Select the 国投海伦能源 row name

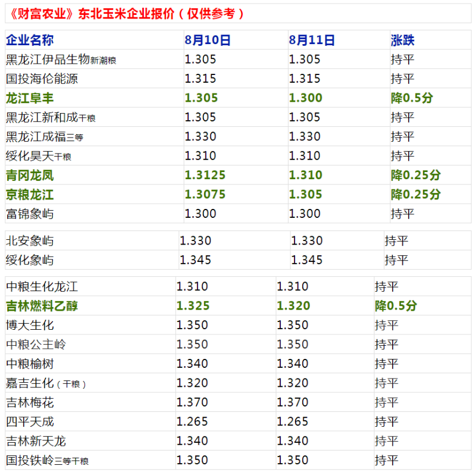(42, 79)
